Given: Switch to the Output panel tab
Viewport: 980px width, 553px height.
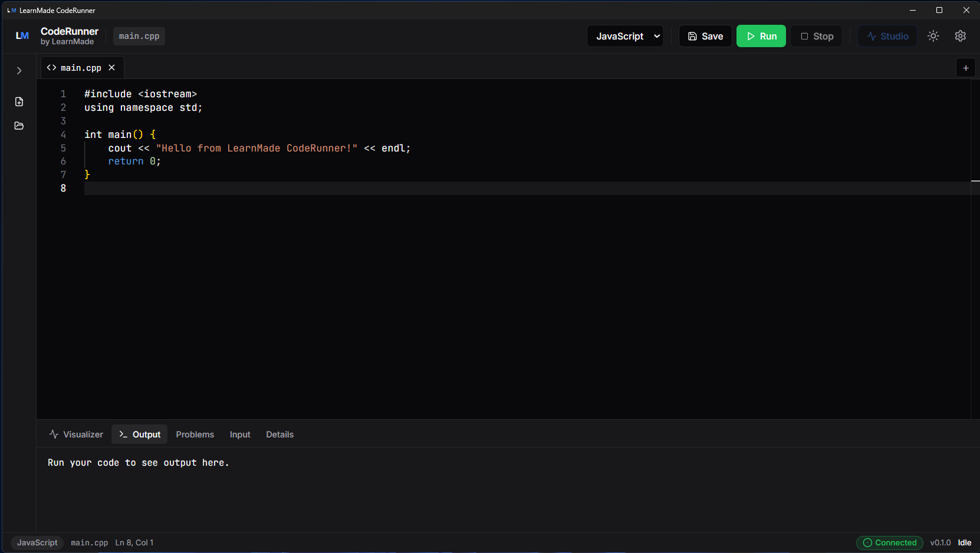Looking at the screenshot, I should click(x=140, y=434).
